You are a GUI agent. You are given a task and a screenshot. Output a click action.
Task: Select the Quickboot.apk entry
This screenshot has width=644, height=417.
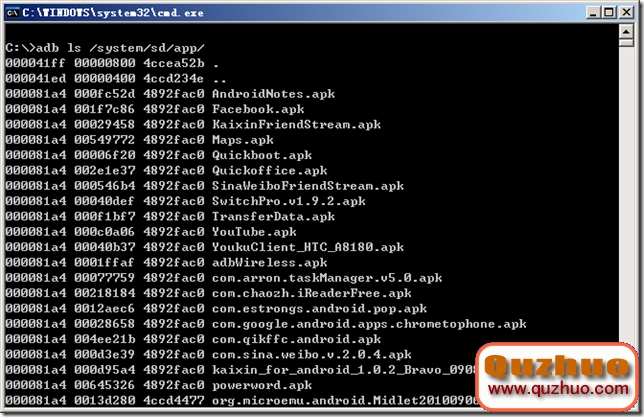coord(262,155)
